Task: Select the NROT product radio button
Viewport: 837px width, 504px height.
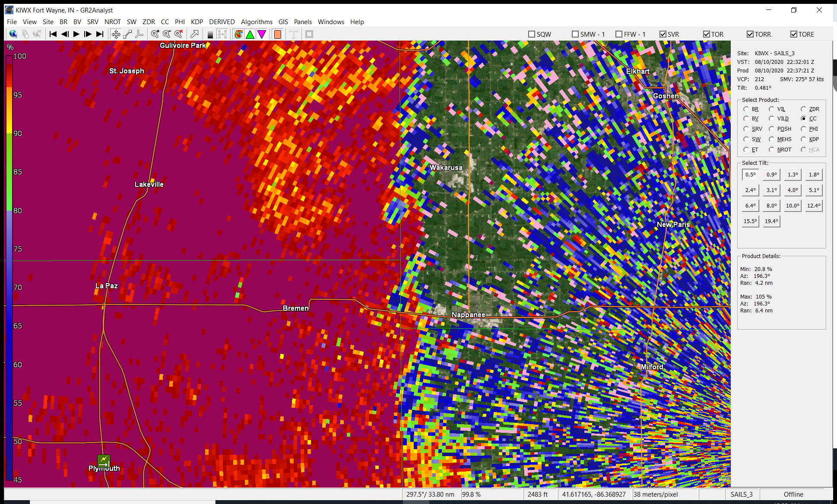Action: point(771,150)
